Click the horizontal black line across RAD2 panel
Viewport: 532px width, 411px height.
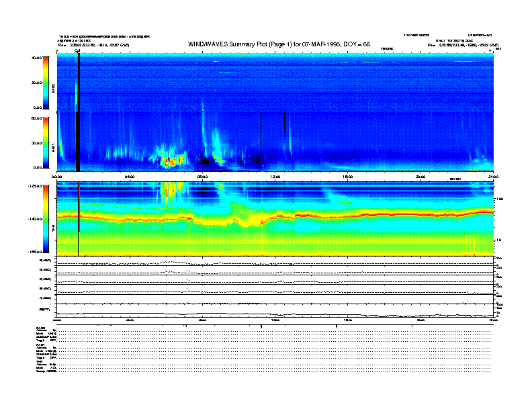[x=275, y=93]
